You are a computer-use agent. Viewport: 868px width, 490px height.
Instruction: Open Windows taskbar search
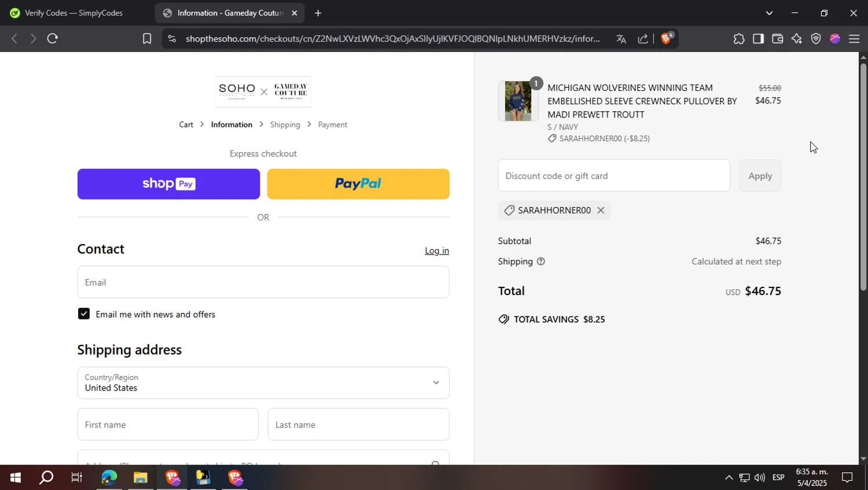46,477
